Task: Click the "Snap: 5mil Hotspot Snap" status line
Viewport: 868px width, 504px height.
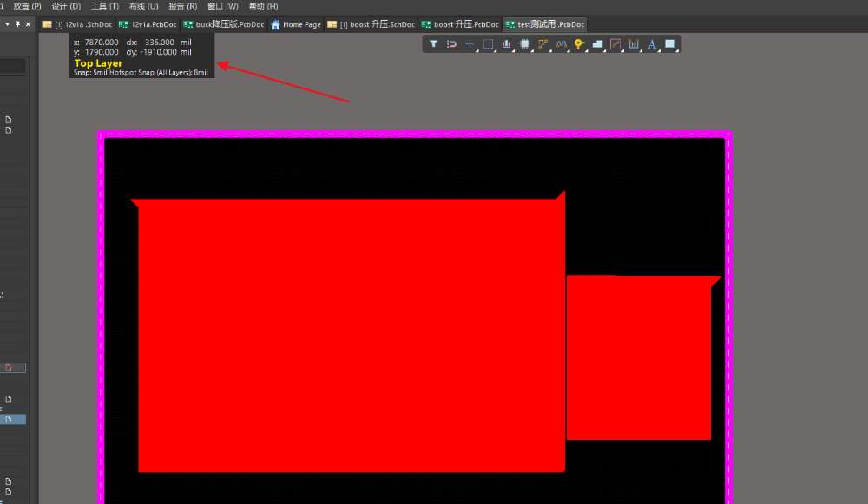Action: click(141, 73)
